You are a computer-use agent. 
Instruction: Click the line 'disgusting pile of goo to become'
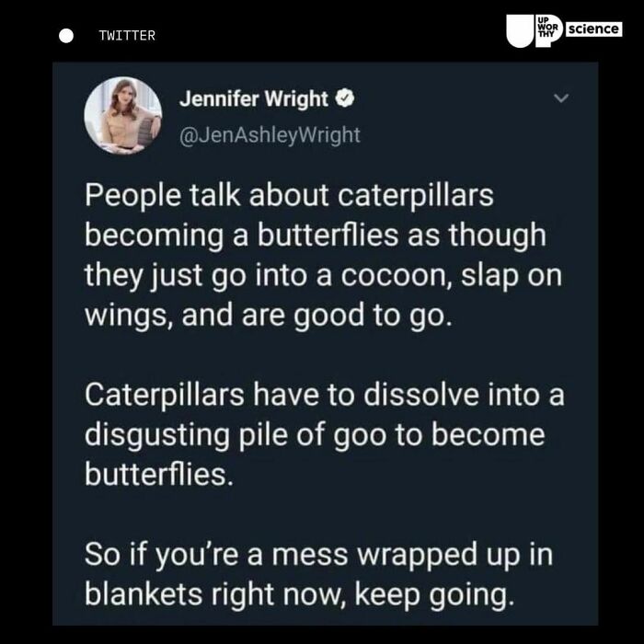tap(315, 435)
